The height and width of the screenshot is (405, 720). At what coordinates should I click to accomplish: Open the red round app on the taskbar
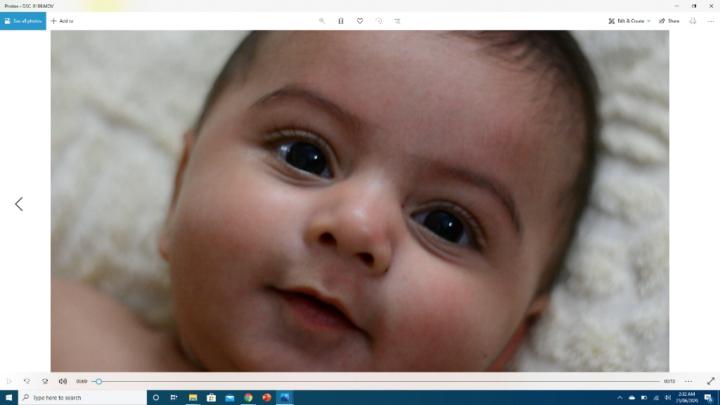pyautogui.click(x=266, y=398)
